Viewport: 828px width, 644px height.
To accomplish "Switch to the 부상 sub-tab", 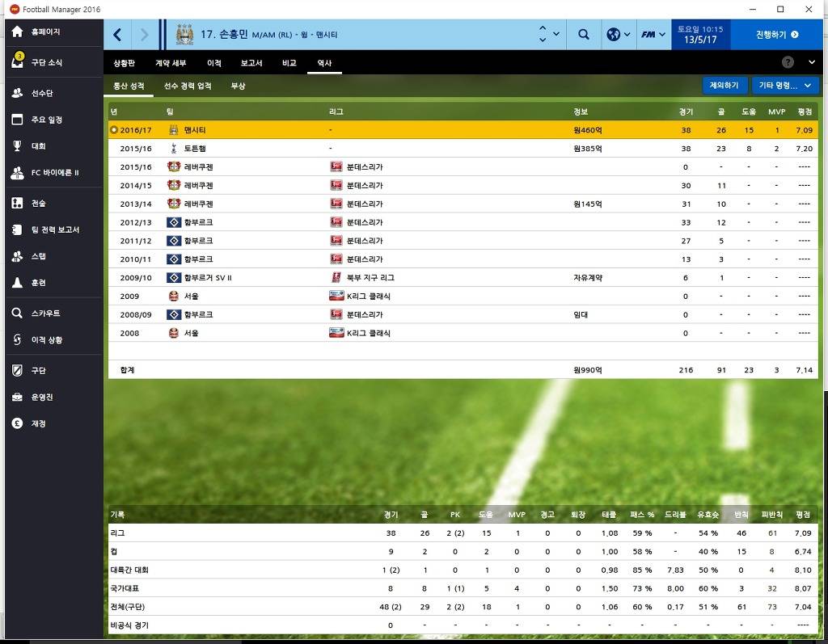I will pyautogui.click(x=238, y=86).
